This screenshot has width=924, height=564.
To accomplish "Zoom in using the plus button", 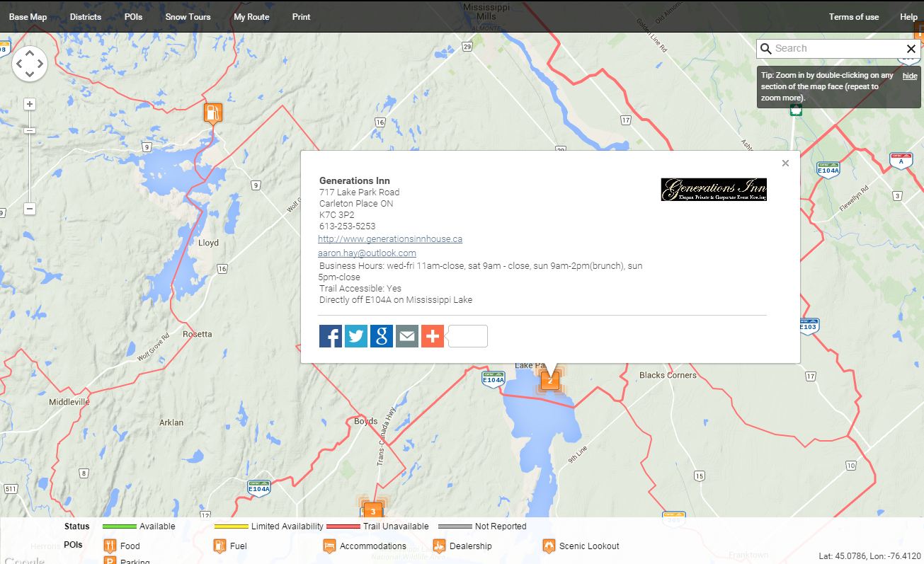I will 30,104.
